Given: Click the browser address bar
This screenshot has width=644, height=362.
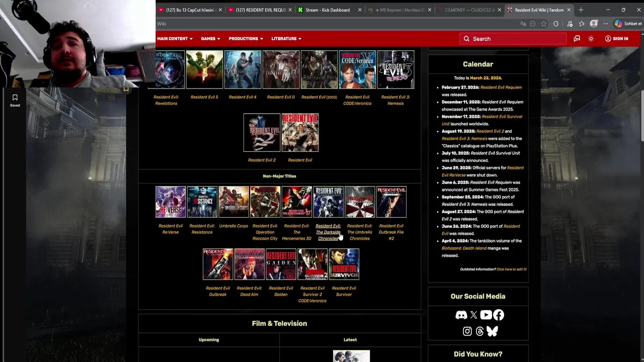Looking at the screenshot, I should tap(337, 24).
